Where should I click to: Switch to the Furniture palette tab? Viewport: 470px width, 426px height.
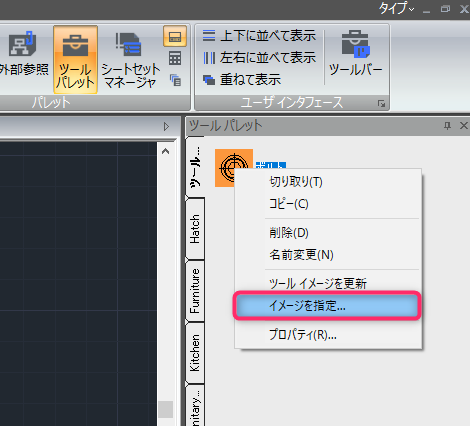point(195,291)
